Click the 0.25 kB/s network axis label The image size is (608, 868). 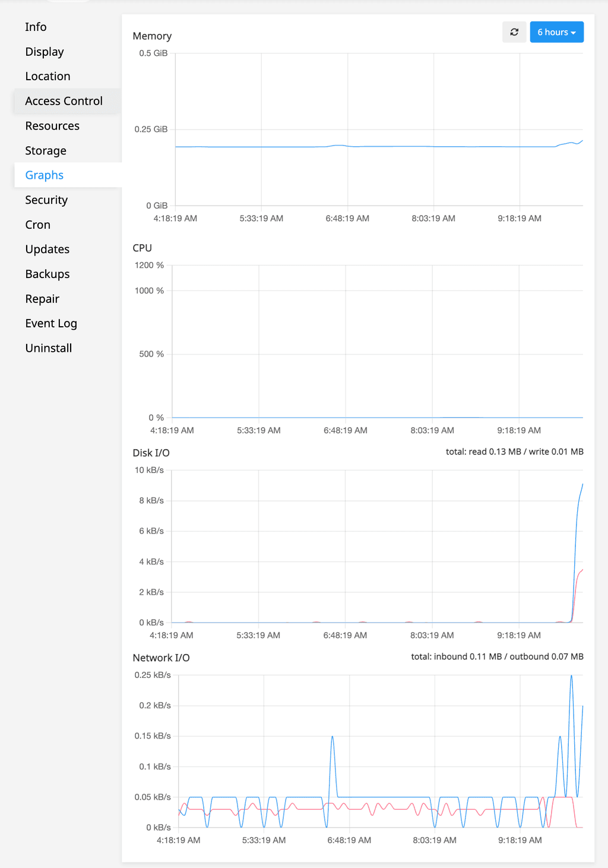tap(153, 675)
